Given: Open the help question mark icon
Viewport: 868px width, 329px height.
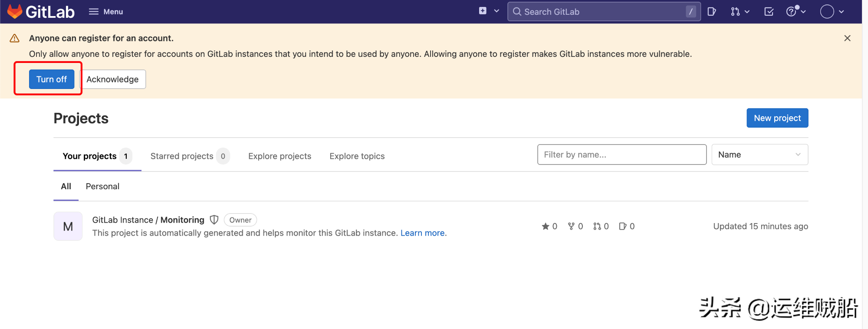Looking at the screenshot, I should click(791, 12).
